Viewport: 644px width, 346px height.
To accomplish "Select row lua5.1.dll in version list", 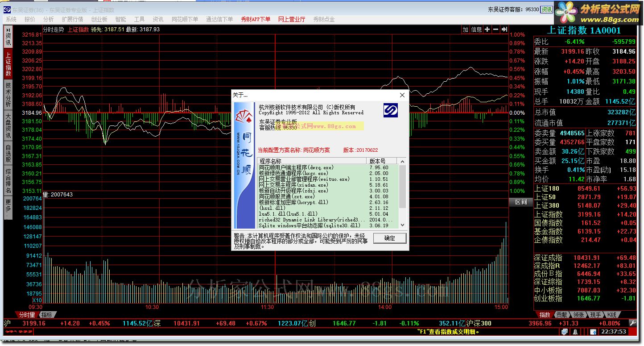I will coord(328,214).
